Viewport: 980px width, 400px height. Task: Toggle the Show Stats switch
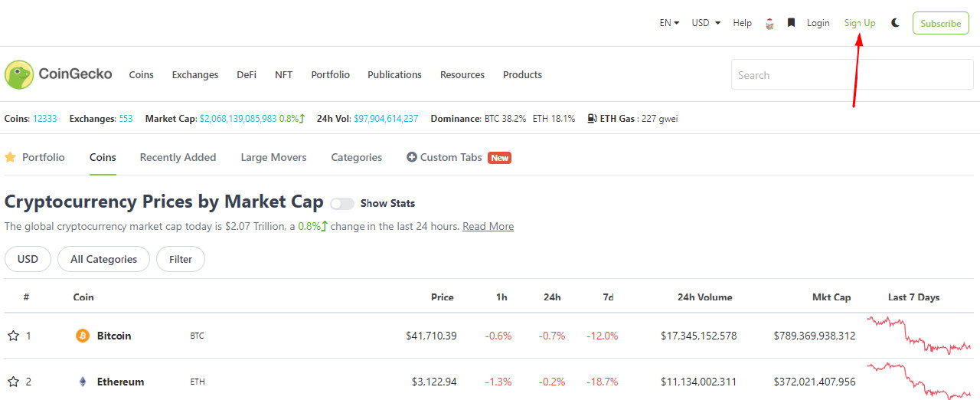coord(342,203)
